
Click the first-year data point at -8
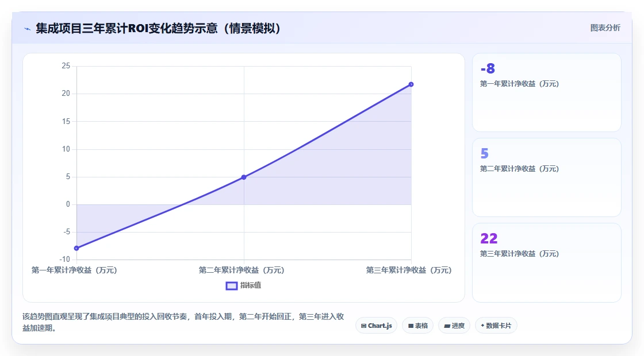[76, 248]
